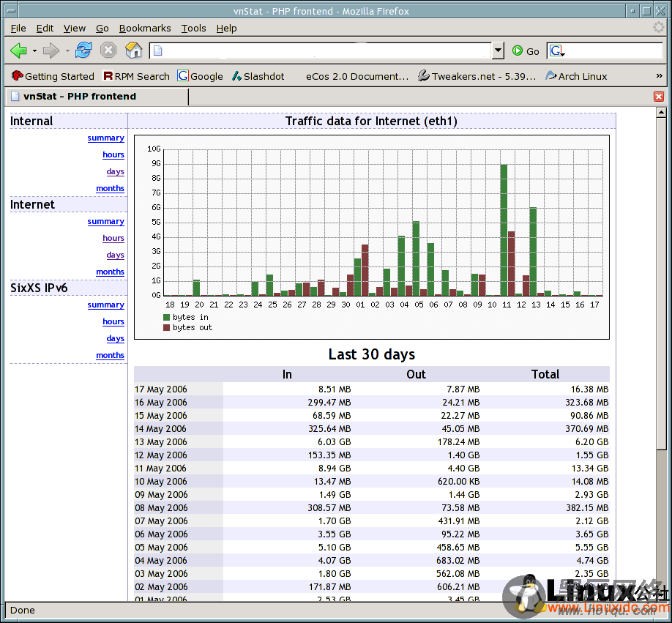The height and width of the screenshot is (623, 672).
Task: Open the Internet days link
Action: point(115,255)
